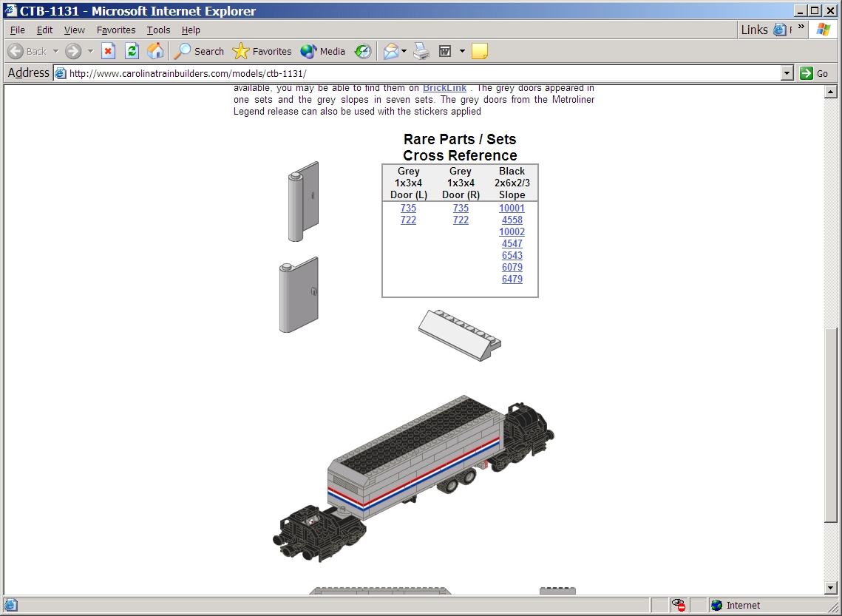Click the right grey door image
The image size is (842, 616).
point(299,295)
